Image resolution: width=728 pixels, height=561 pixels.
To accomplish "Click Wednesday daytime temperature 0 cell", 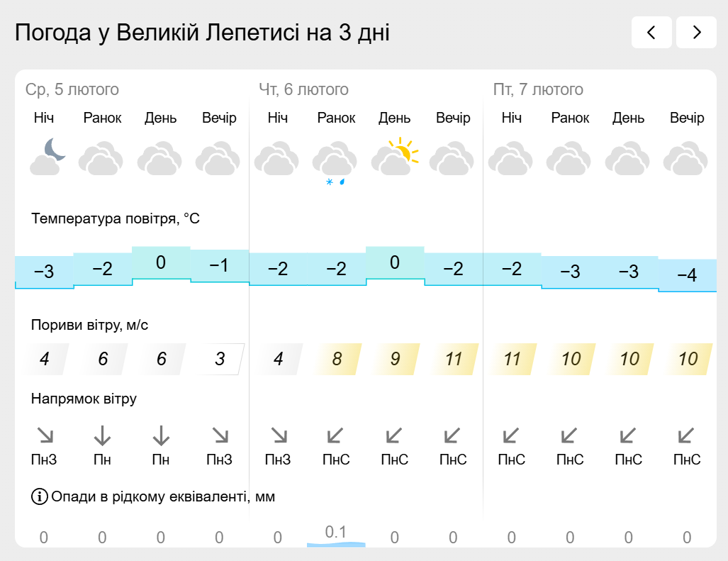I will 161,263.
